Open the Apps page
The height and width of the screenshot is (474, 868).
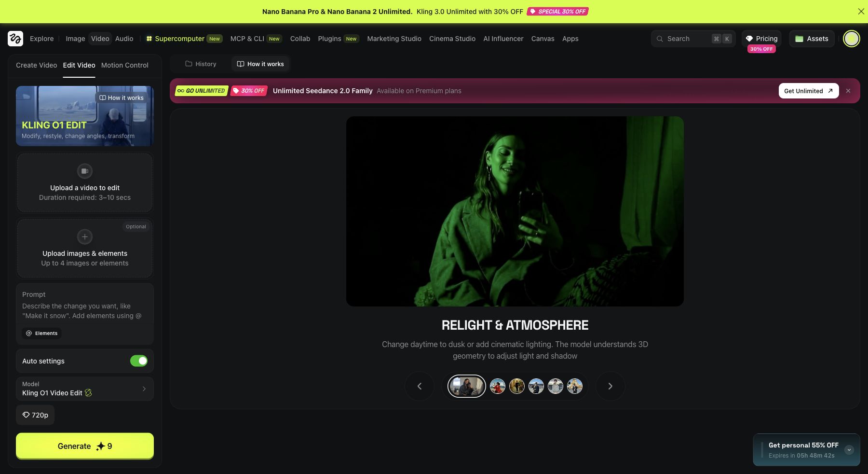point(570,39)
